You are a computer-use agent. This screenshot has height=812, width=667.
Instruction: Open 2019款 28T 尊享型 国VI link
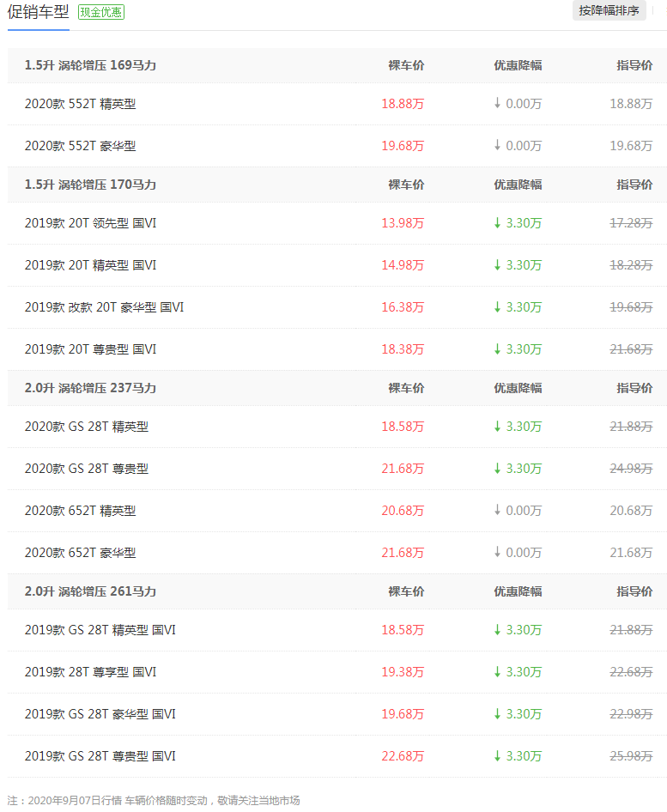pyautogui.click(x=91, y=672)
